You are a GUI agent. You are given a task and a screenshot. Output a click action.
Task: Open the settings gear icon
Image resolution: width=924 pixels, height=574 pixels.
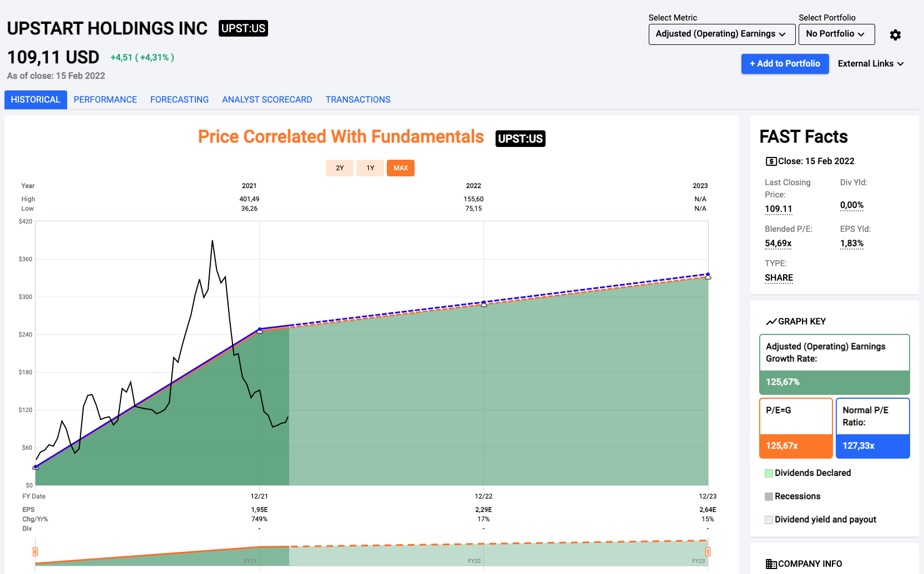pos(895,35)
